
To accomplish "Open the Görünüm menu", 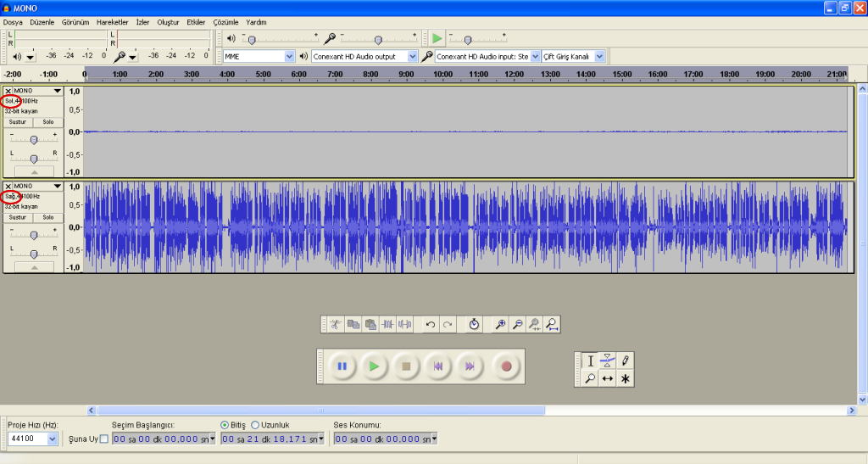I will pos(75,23).
